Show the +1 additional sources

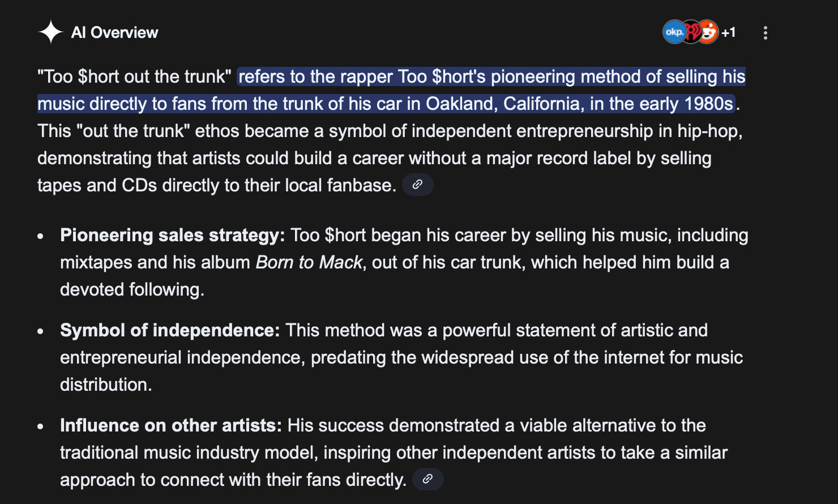click(x=729, y=33)
